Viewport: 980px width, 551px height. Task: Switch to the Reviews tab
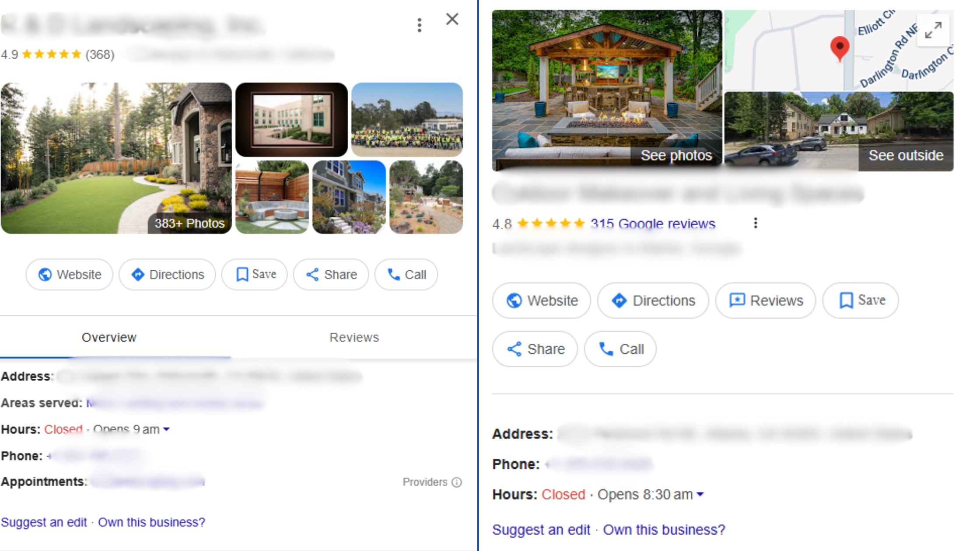354,337
